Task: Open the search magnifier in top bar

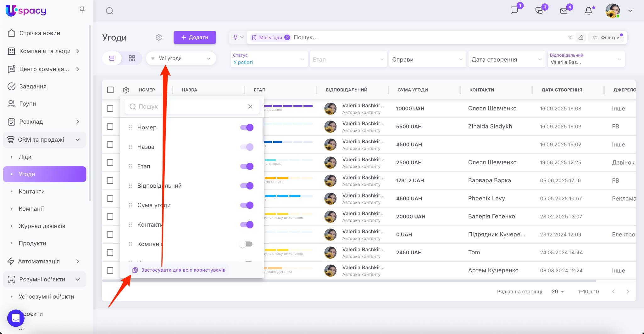Action: click(109, 11)
